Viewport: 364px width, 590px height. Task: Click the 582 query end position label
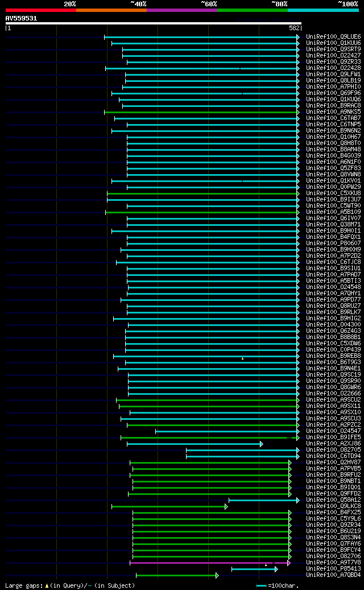(x=294, y=28)
